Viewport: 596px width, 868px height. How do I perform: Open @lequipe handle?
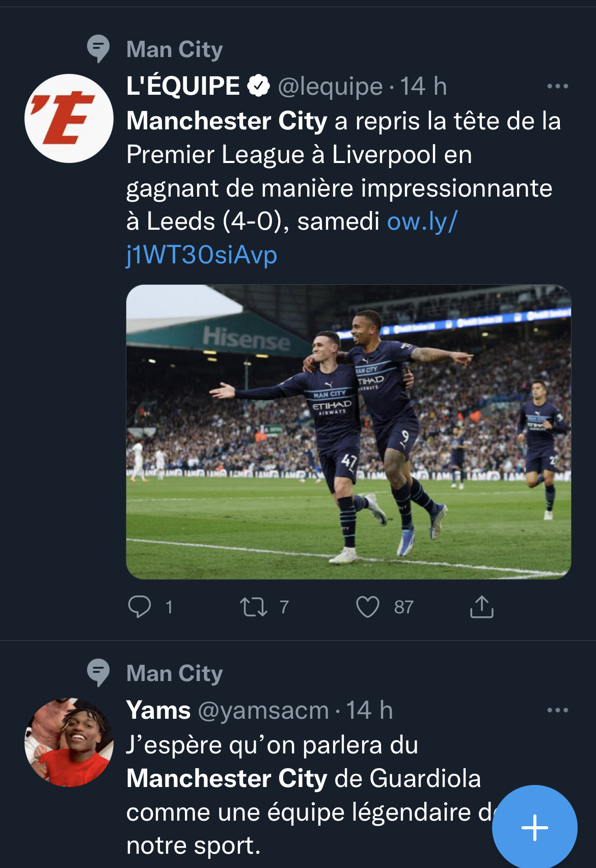point(330,86)
